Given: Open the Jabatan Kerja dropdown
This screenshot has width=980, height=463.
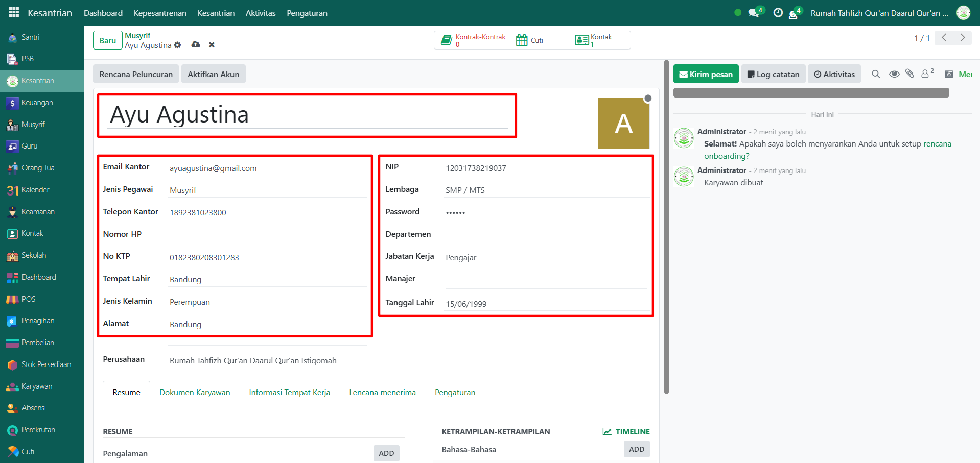Looking at the screenshot, I should tap(540, 257).
